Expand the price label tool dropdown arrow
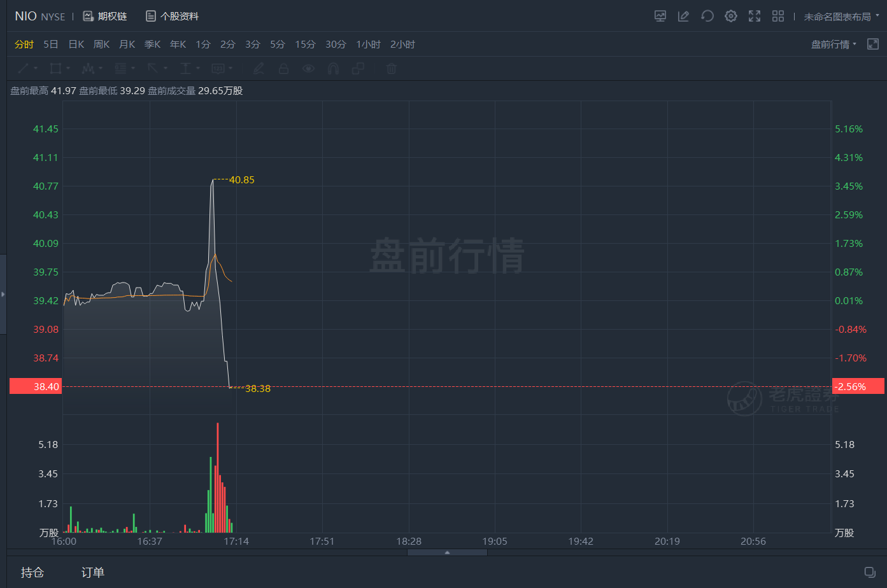Viewport: 887px width, 588px height. [x=231, y=68]
